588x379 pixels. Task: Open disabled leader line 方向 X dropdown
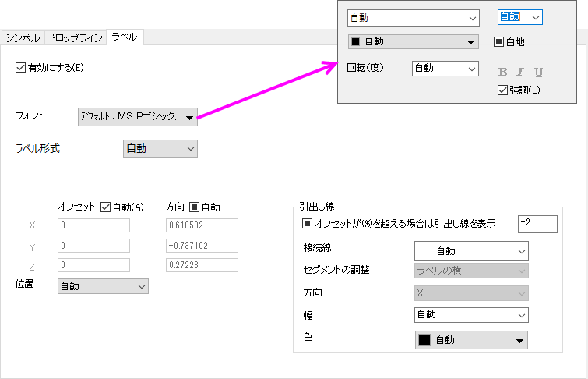(x=471, y=293)
